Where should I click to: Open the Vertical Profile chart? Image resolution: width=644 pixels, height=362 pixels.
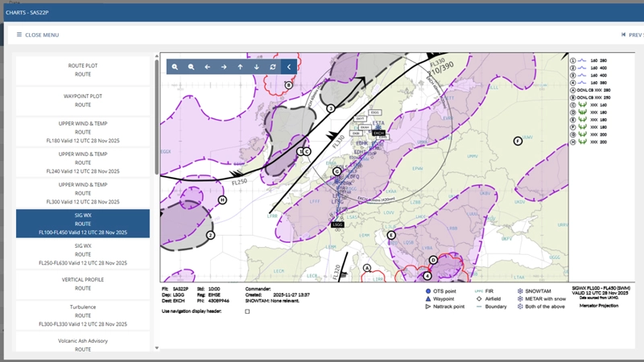(83, 284)
